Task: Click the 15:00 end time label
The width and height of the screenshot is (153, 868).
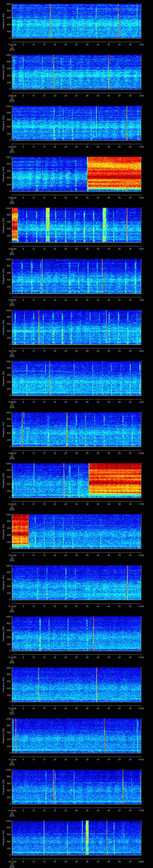Action: tap(141, 708)
